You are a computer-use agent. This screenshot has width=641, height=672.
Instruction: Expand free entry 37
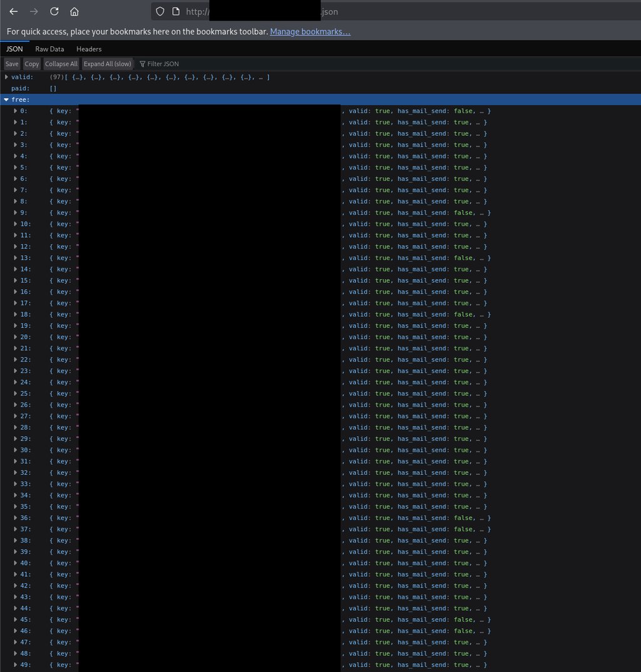(x=16, y=529)
